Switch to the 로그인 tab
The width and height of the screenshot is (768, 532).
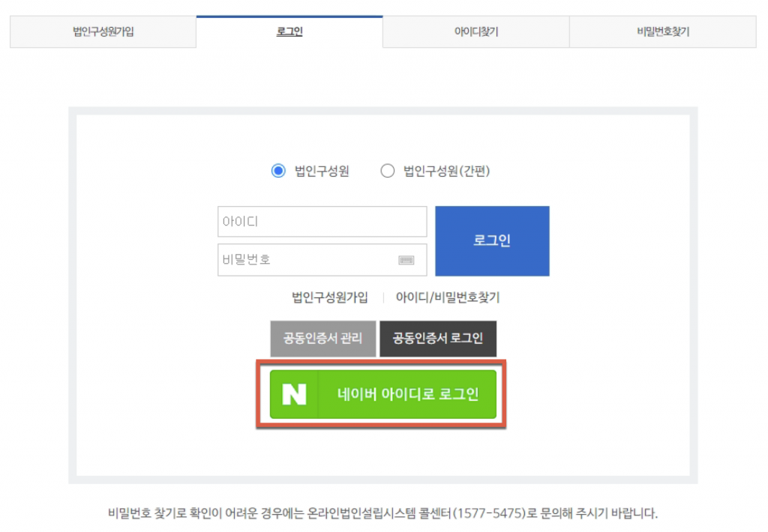[289, 31]
